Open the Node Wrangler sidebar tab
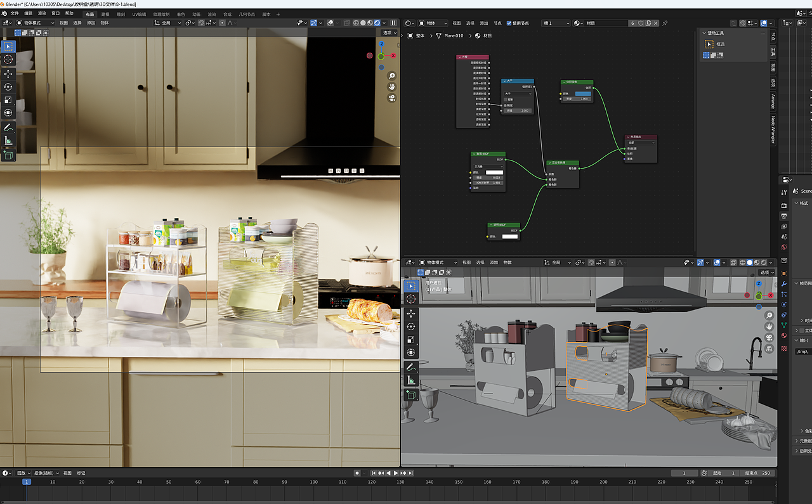This screenshot has width=812, height=504. click(773, 129)
